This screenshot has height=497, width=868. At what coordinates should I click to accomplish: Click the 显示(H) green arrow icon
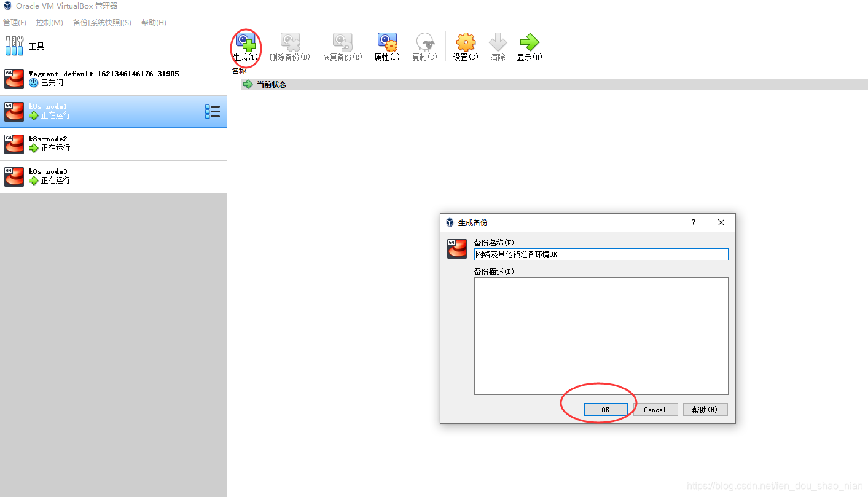coord(529,42)
